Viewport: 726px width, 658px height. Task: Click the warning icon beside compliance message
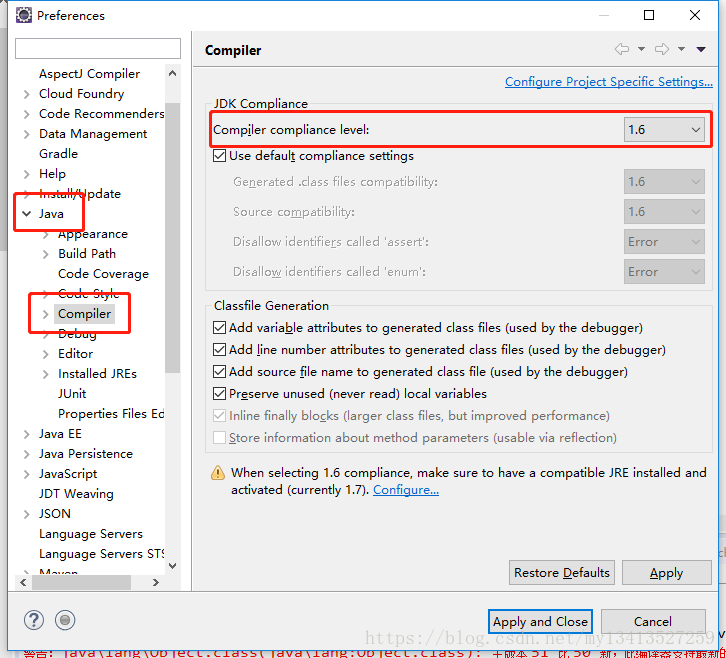[218, 473]
